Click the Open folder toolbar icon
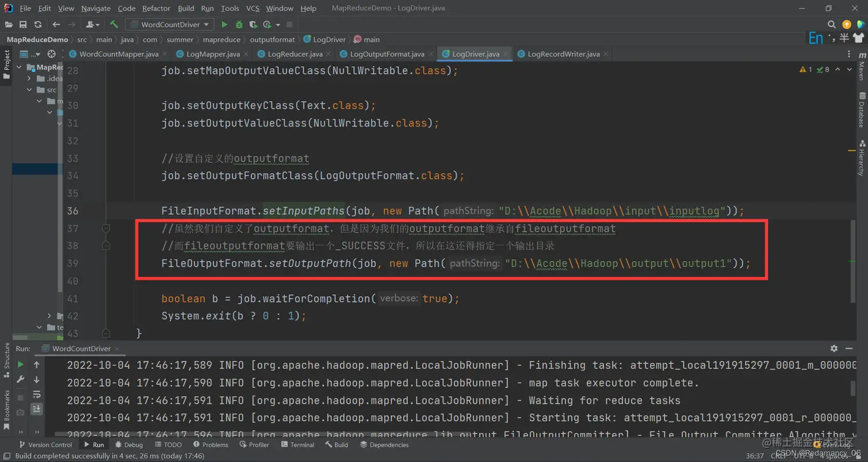 click(9, 25)
